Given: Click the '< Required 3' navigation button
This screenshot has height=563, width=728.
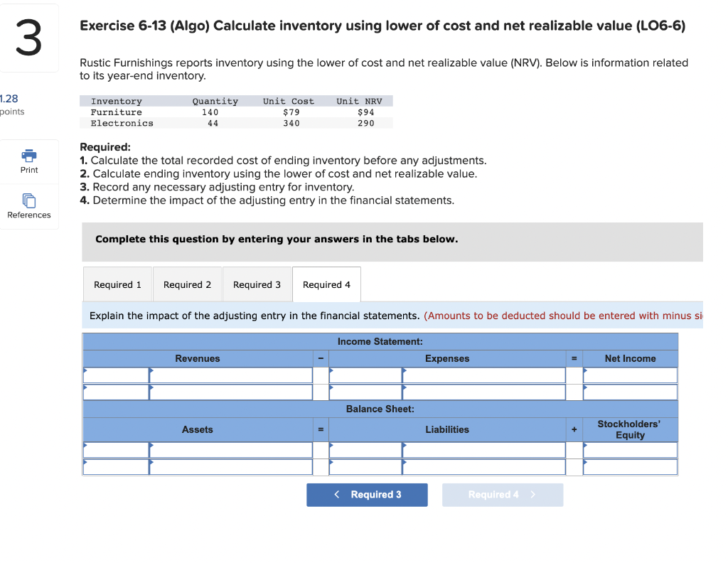Looking at the screenshot, I should [x=367, y=495].
